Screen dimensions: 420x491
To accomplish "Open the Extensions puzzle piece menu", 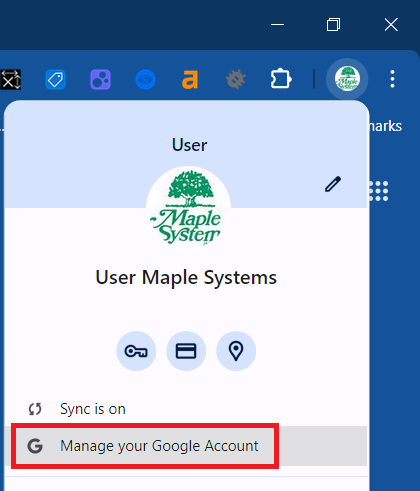I will tap(281, 79).
